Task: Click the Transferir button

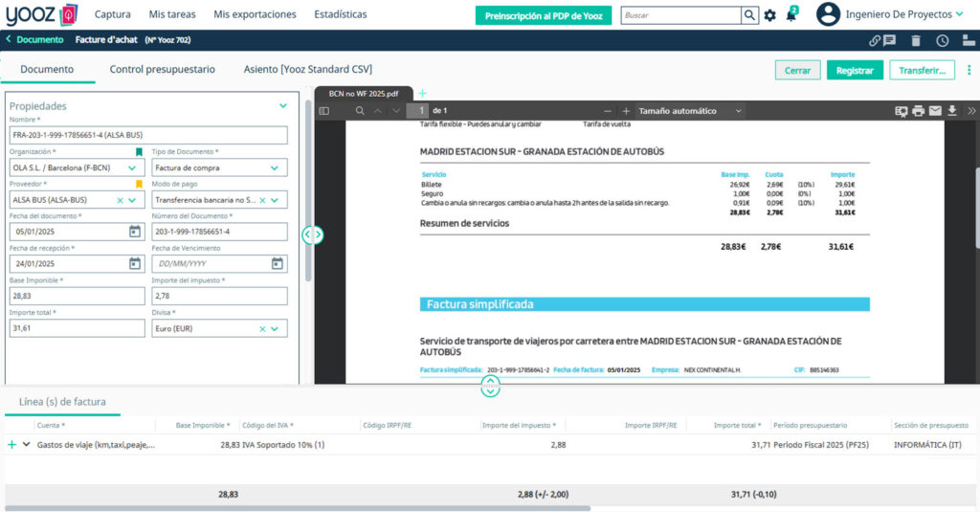Action: [x=922, y=70]
